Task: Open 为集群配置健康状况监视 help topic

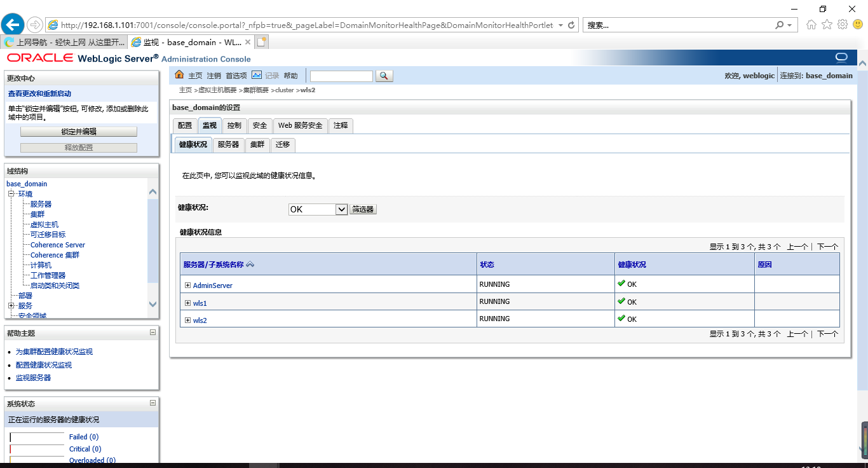Action: 54,352
